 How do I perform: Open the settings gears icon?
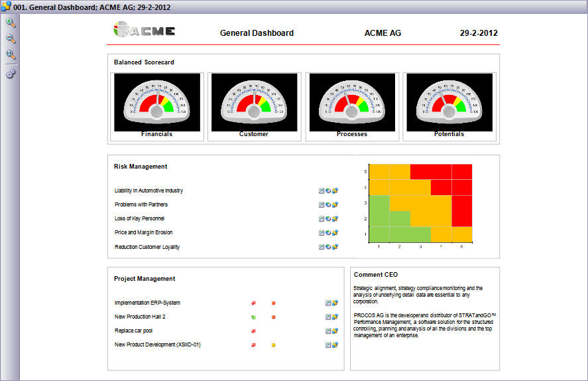[x=11, y=74]
